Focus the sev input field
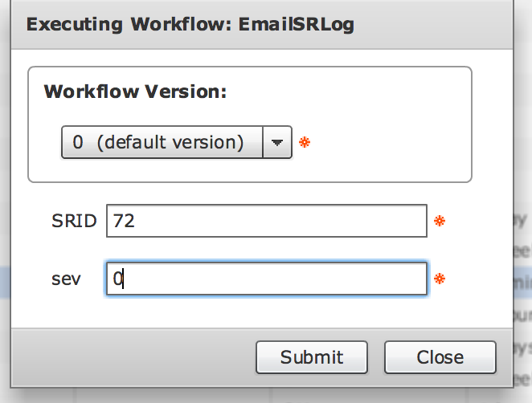532x403 pixels. coord(266,279)
